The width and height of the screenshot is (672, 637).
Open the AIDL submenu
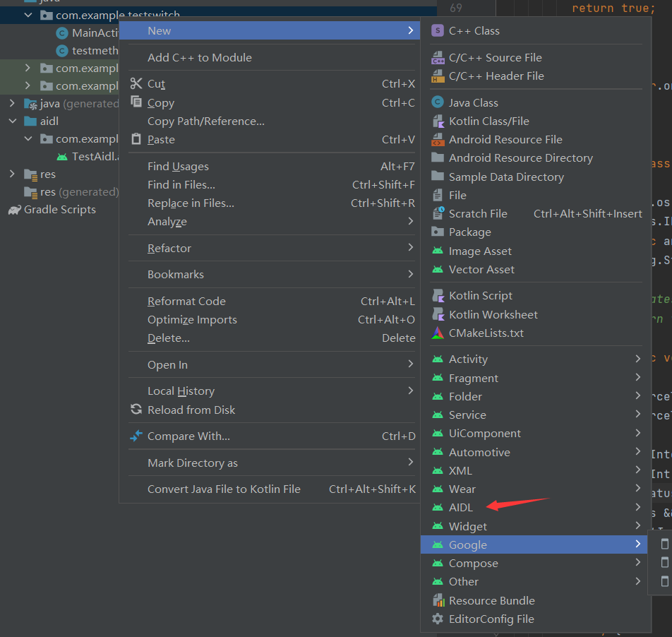461,508
